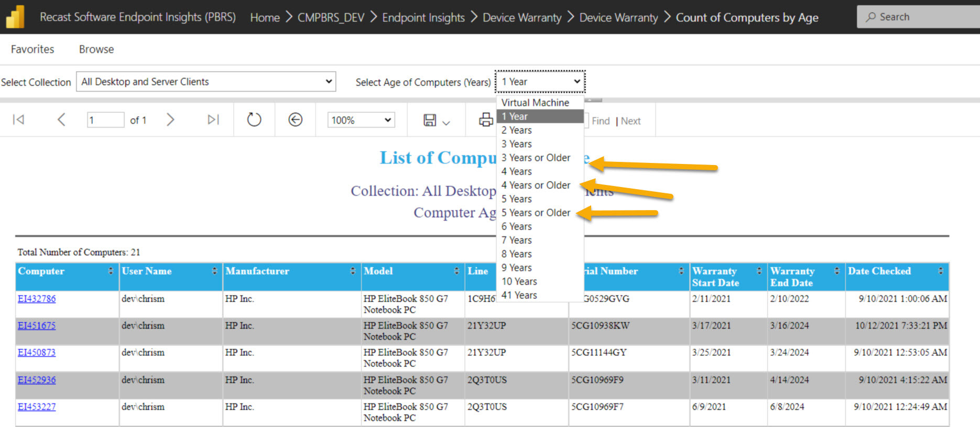Choose 'Virtual Machine' from age list
The width and height of the screenshot is (980, 427).
point(535,103)
